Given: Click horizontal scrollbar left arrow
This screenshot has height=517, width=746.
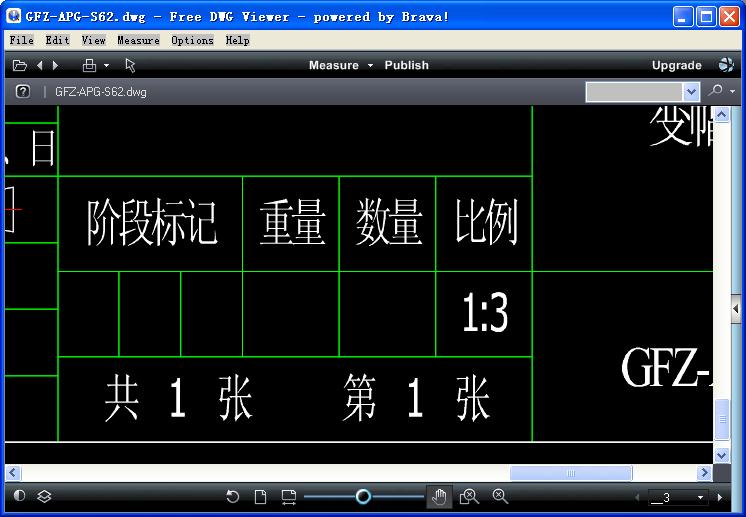Looking at the screenshot, I should [x=13, y=473].
